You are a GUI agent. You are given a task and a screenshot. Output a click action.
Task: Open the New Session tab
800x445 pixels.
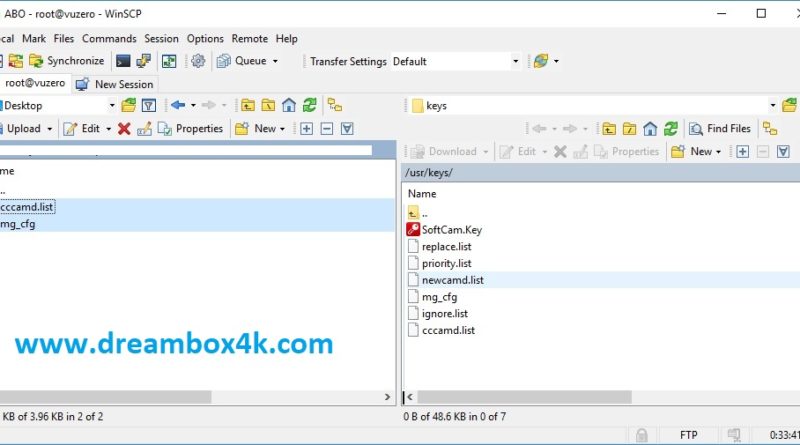coord(114,84)
